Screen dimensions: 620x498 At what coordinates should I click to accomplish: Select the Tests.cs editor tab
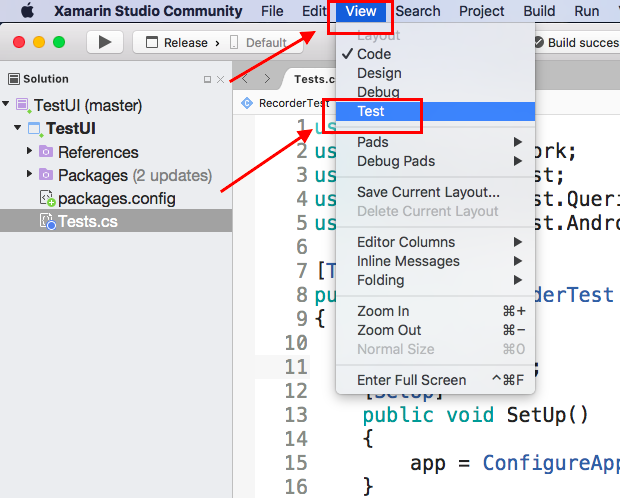[x=314, y=79]
